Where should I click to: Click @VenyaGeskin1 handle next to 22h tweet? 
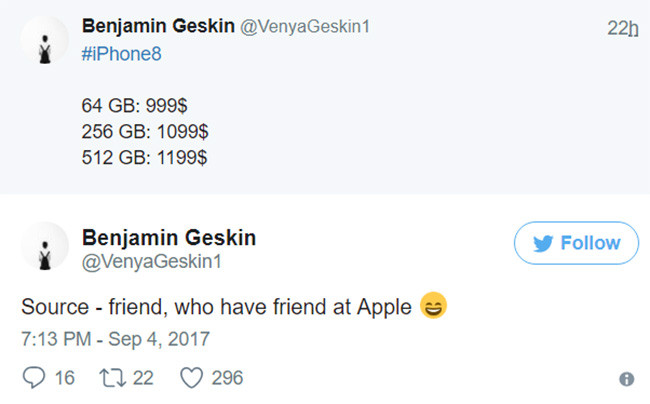click(x=302, y=27)
